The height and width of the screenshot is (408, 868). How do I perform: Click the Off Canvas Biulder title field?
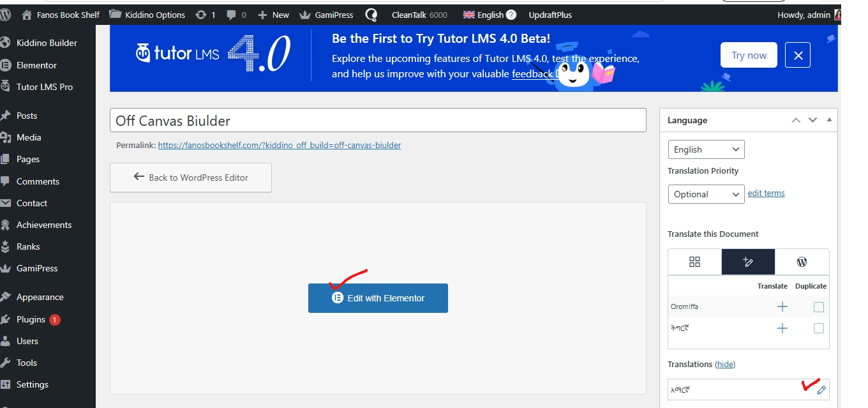click(378, 121)
